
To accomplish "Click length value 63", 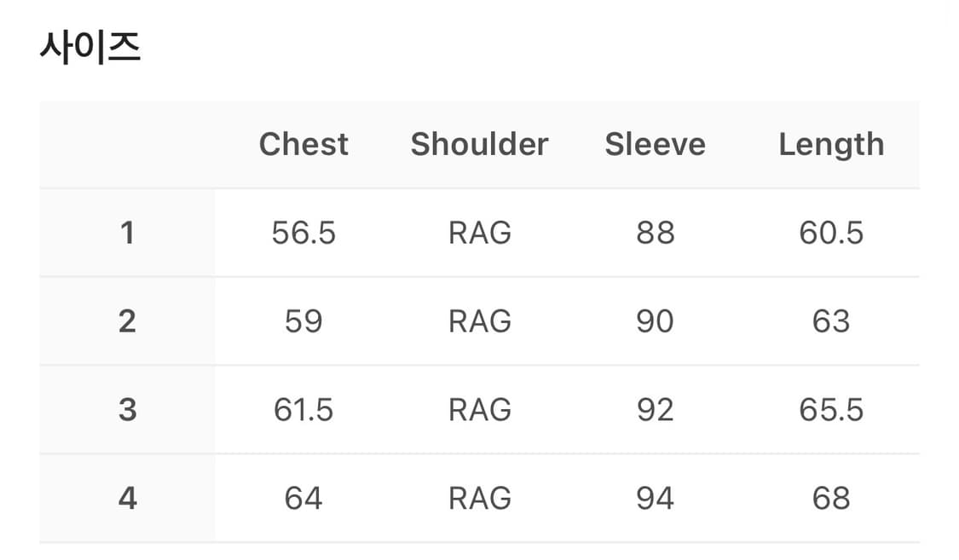I will click(x=831, y=321).
